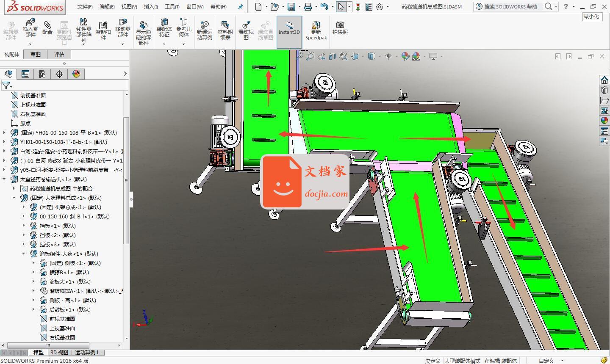Select the 移动零部件 Move Component tool
Image resolution: width=610 pixels, height=364 pixels.
coord(122,28)
